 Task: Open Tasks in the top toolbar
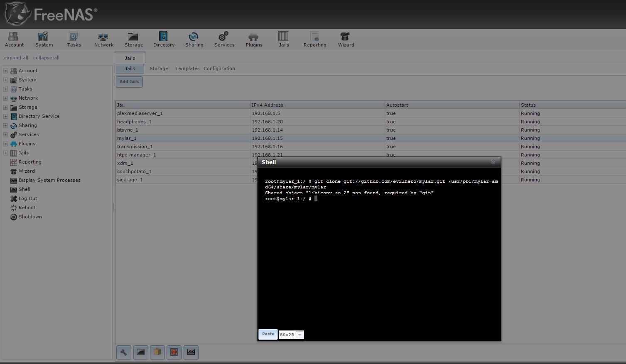(x=74, y=39)
